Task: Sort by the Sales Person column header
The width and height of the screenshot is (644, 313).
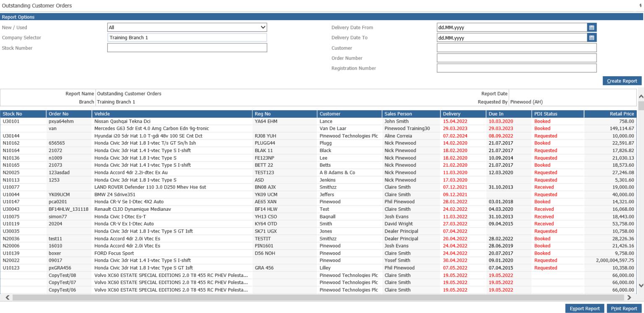Action: 411,114
